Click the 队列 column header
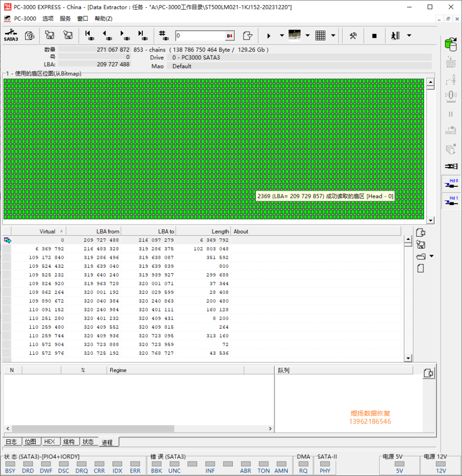Viewport: 462px width, 476px height. coord(344,370)
